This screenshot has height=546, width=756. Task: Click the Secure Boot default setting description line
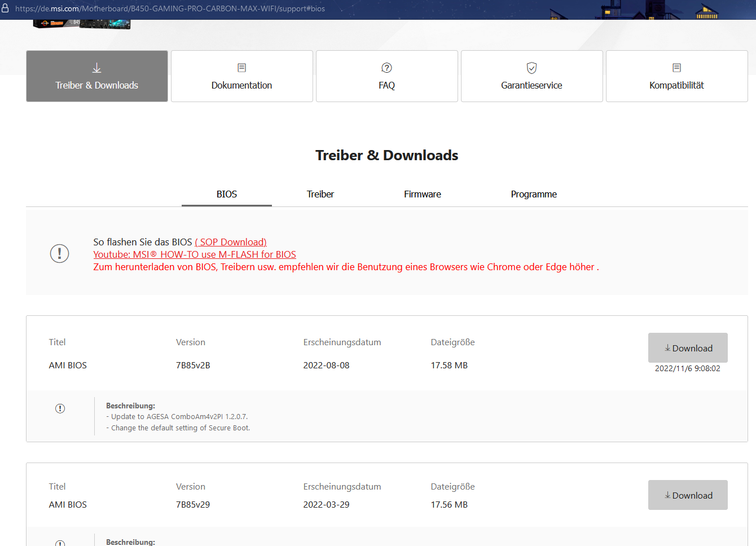[178, 428]
